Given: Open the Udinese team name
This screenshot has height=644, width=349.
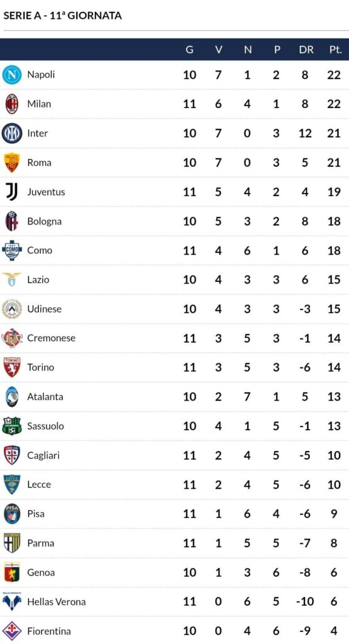Looking at the screenshot, I should [x=45, y=309].
